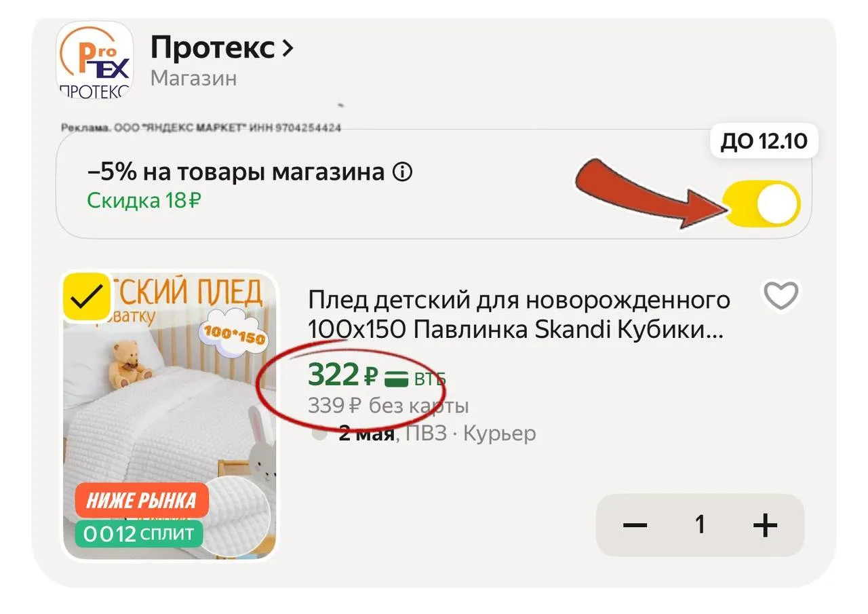Open the Протекс store name link
This screenshot has height=614, width=868.
212,48
